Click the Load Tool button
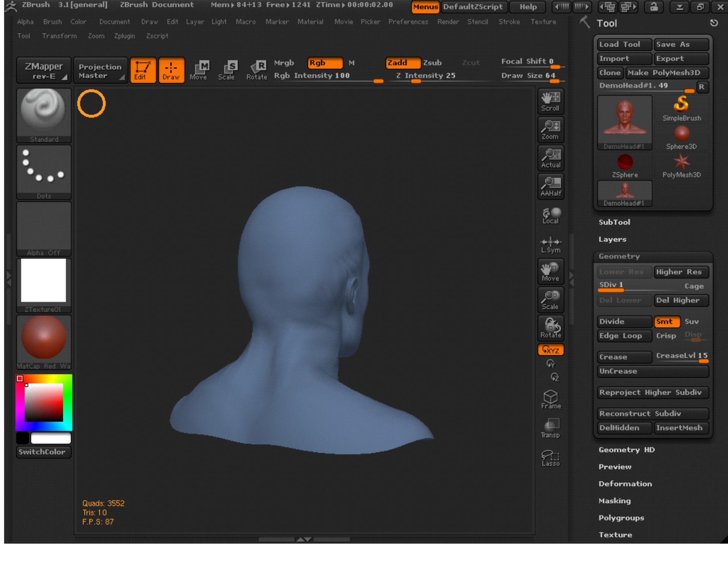This screenshot has height=563, width=728. tap(624, 44)
